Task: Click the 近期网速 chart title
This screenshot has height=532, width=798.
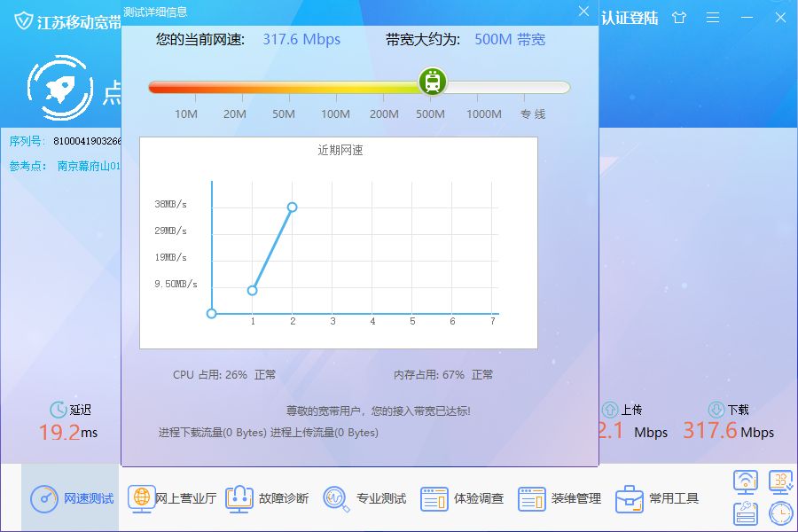Action: click(x=340, y=150)
